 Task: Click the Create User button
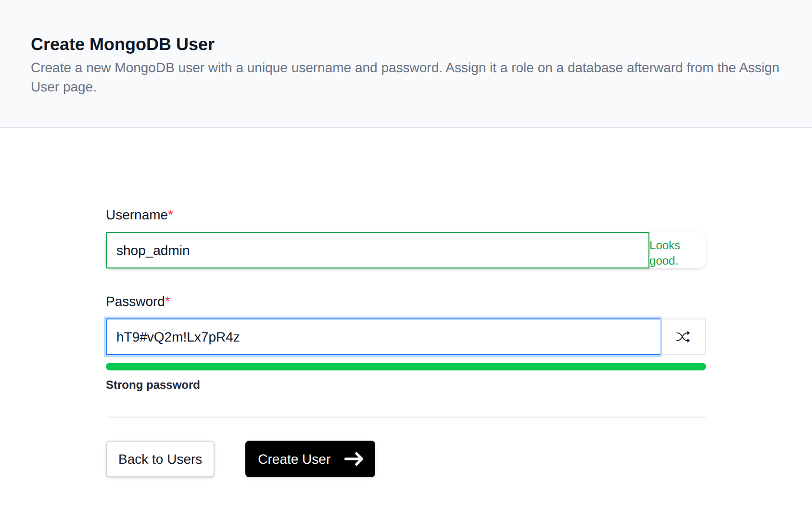310,459
